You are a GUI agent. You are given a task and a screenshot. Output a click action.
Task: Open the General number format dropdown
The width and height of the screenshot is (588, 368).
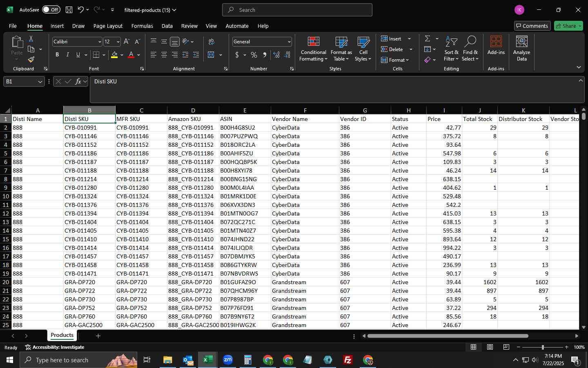[289, 42]
